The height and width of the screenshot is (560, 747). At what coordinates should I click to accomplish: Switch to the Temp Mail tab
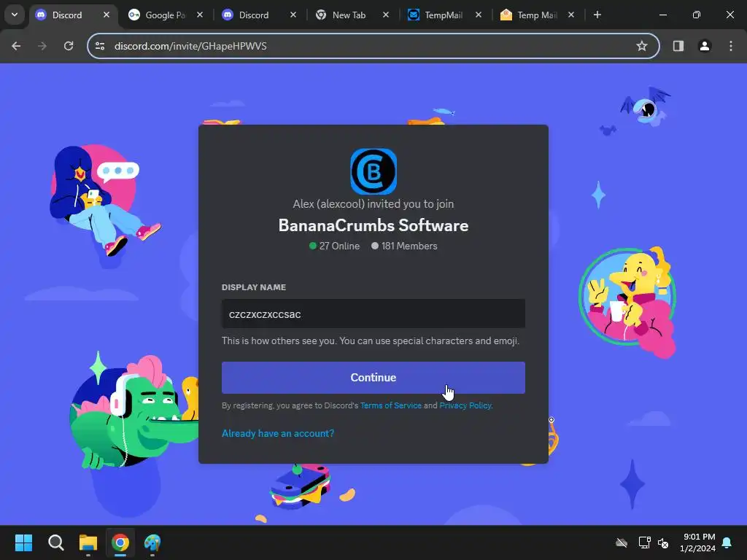pos(537,15)
